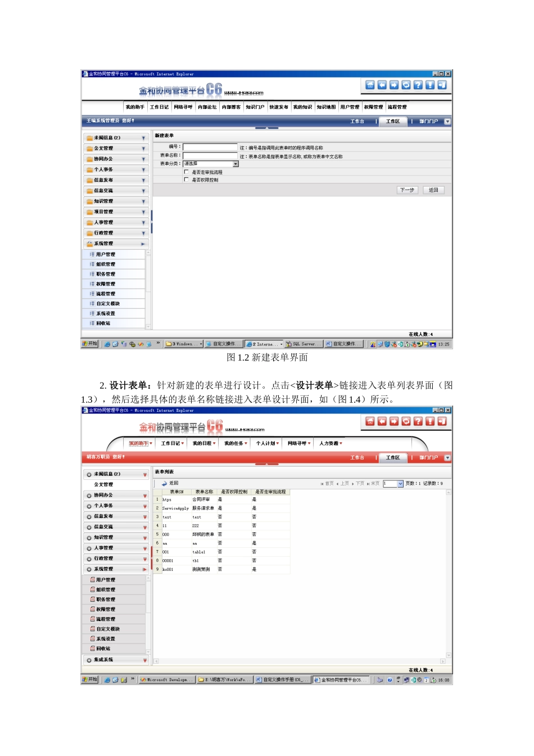The image size is (534, 756).
Task: Open 知识地图 in the blue window menu
Action: tap(326, 107)
